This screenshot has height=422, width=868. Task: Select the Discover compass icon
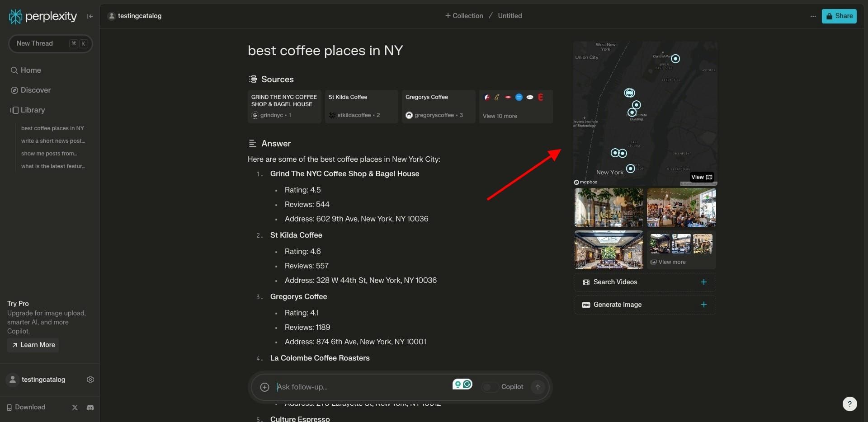[x=14, y=90]
